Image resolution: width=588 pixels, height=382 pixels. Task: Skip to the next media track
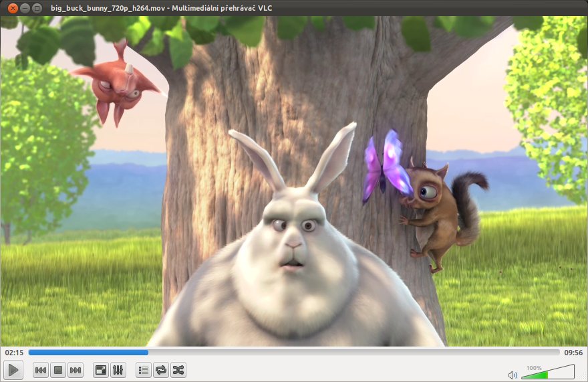coord(76,371)
